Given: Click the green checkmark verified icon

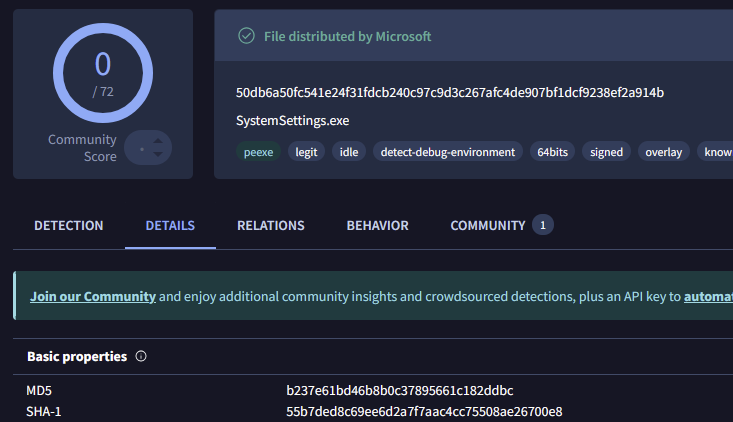Looking at the screenshot, I should (246, 36).
